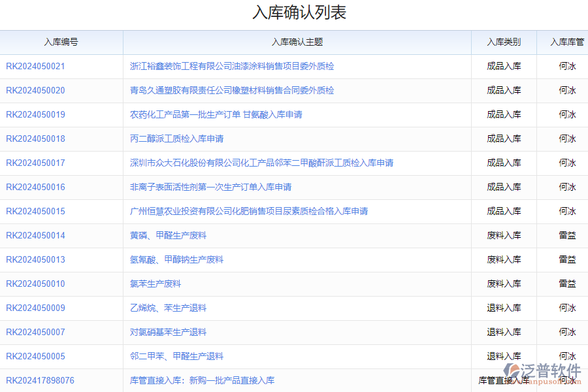
Task: Open 氯苯生产废料 entry subject
Action: [x=156, y=284]
